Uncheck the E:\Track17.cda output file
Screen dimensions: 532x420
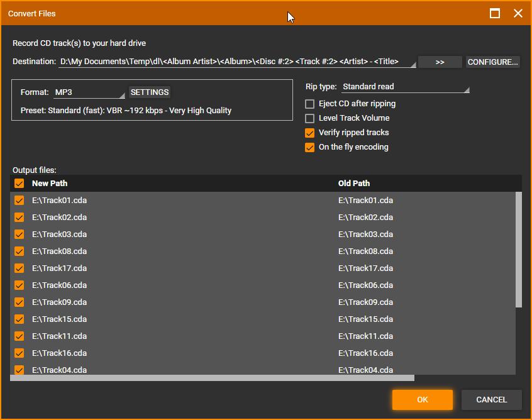[x=19, y=268]
